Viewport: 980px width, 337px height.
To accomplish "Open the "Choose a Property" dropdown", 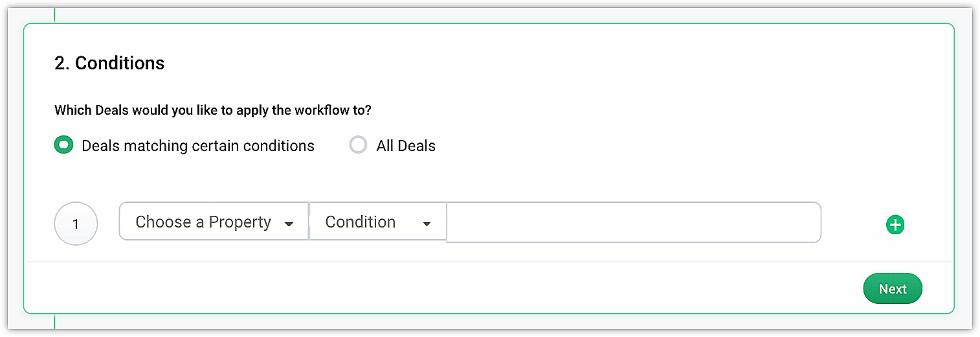I will coord(214,222).
